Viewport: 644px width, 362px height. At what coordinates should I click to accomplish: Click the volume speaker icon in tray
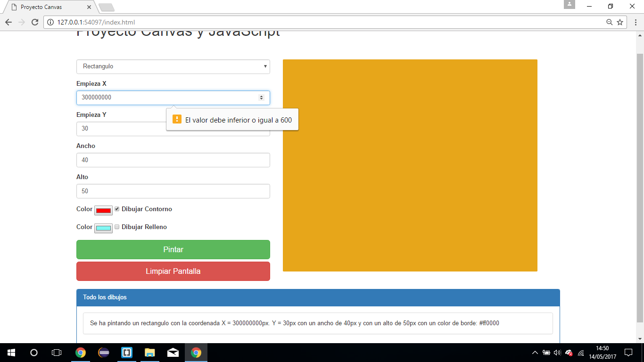[557, 353]
